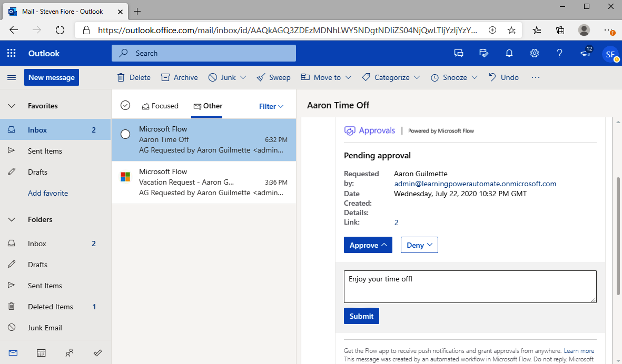Open the Learn more link
622x364 pixels.
[579, 350]
